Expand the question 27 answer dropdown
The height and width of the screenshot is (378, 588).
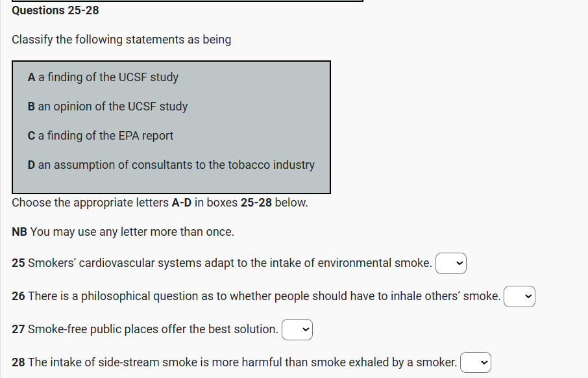tap(297, 330)
